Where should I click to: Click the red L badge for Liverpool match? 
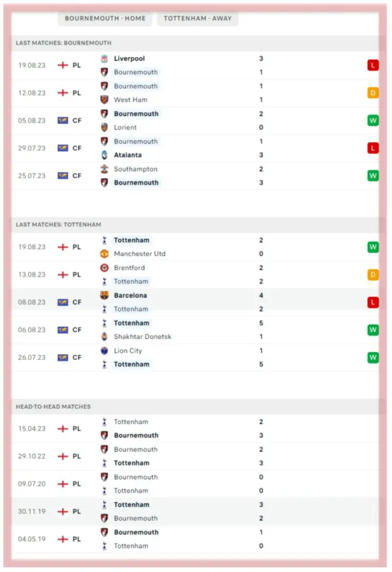click(373, 65)
